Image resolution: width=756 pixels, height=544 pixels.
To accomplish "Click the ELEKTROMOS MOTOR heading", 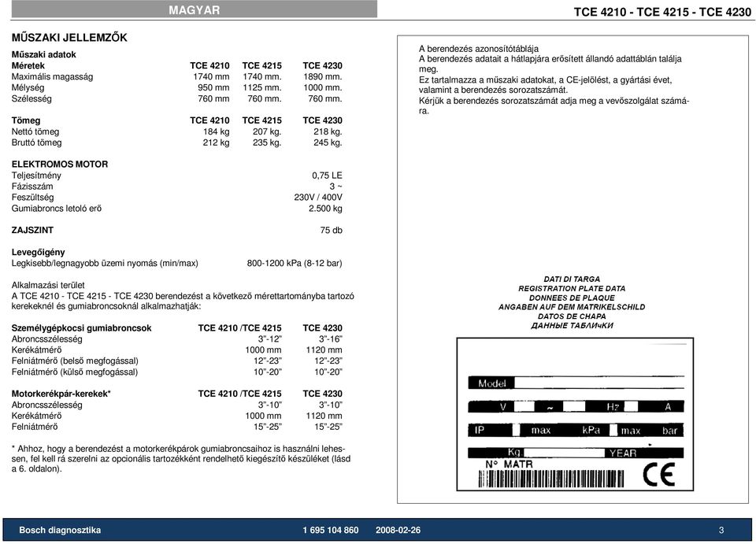I will [60, 165].
